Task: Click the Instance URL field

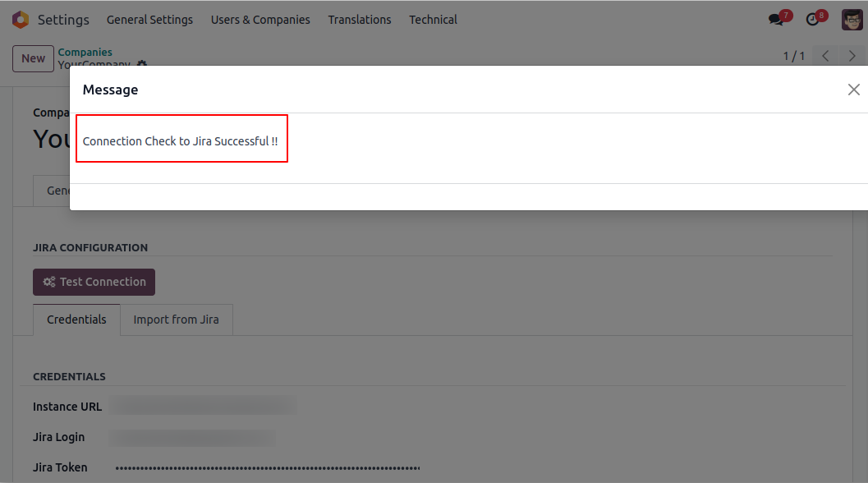Action: pos(203,406)
